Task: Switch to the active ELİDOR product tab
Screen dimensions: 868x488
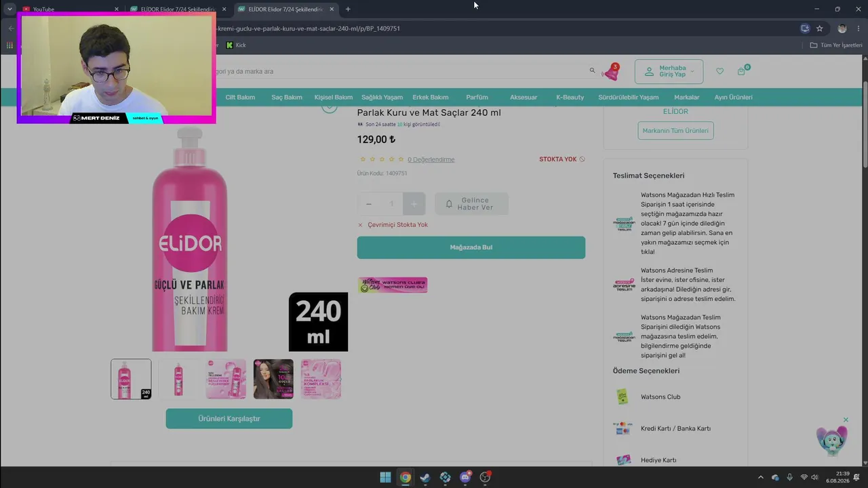Action: [285, 9]
